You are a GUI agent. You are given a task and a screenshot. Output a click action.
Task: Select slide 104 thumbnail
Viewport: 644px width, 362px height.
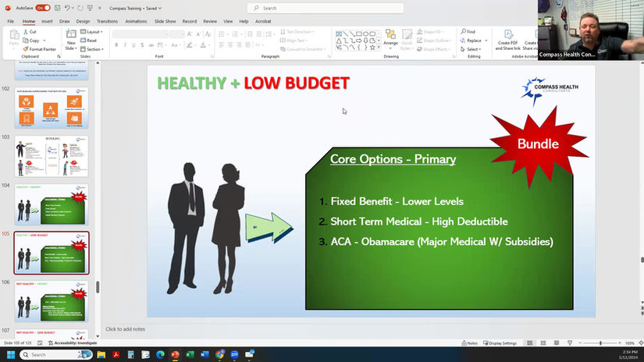[x=52, y=204]
